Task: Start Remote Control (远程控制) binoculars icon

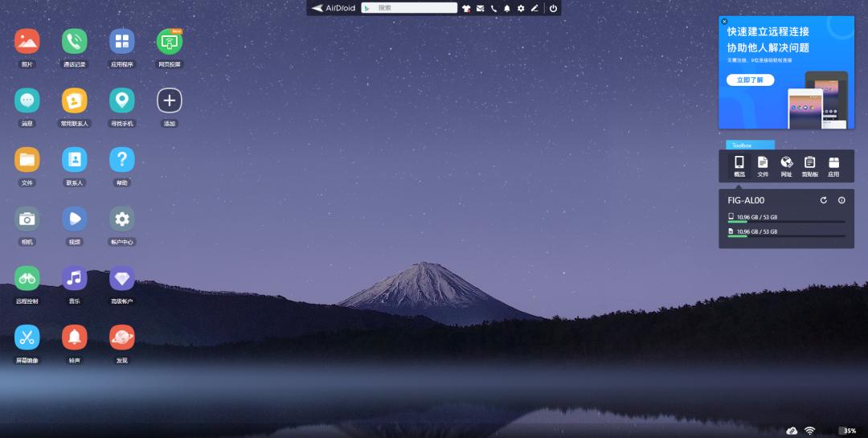Action: 27,279
